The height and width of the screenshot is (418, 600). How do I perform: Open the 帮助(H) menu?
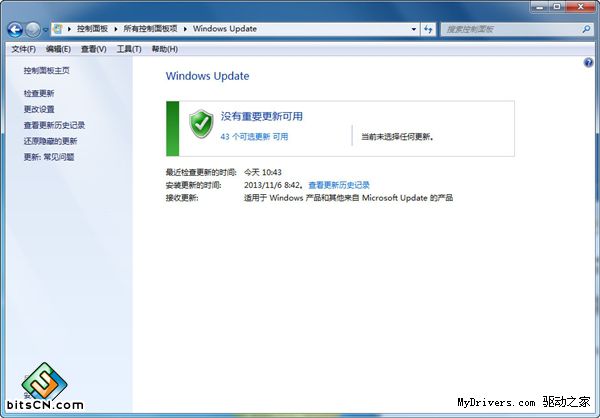(165, 49)
